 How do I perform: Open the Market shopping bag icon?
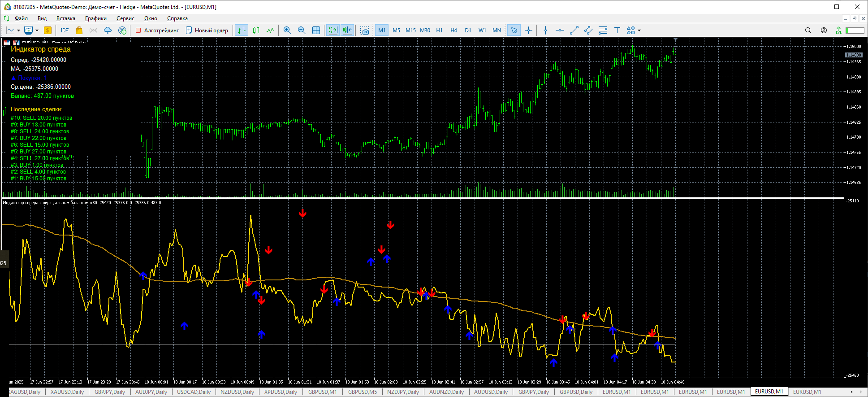coord(79,31)
